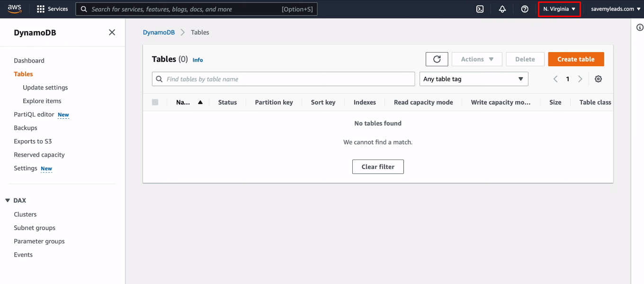Click the Size column header
The height and width of the screenshot is (284, 644).
[x=555, y=102]
